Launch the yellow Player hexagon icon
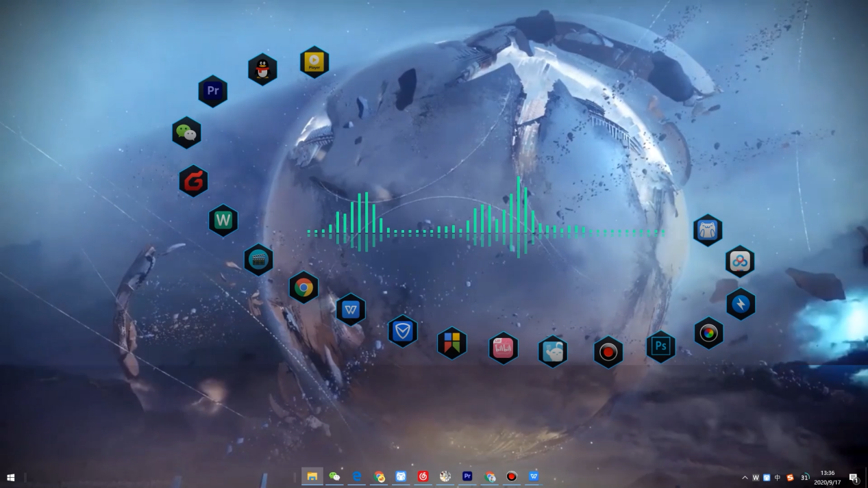Viewport: 868px width, 488px height. click(314, 62)
